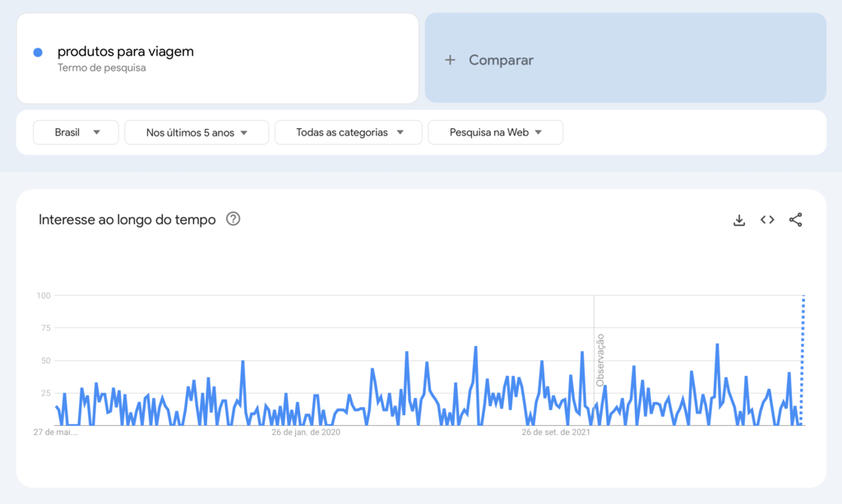
Task: Open the Todas as categorias dropdown
Action: click(348, 132)
